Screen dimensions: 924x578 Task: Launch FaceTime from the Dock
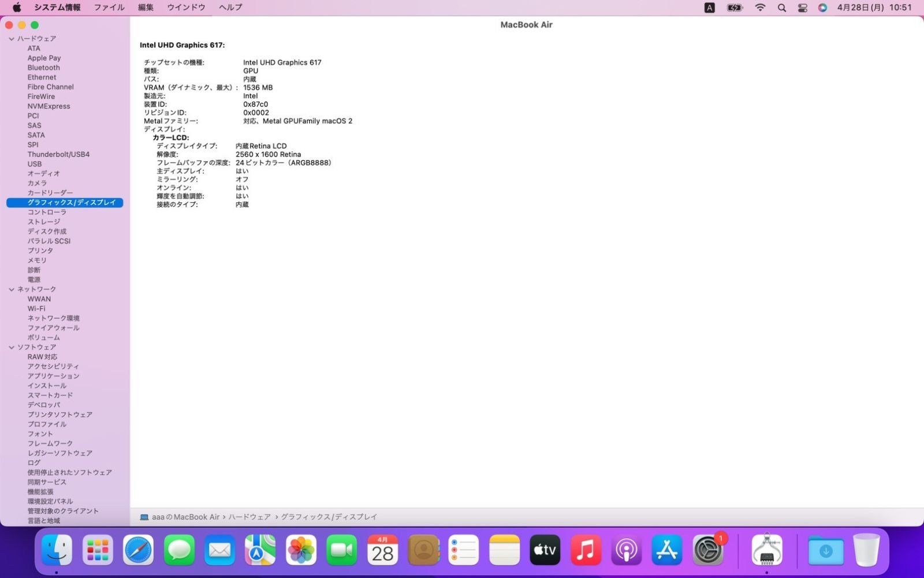(x=342, y=550)
